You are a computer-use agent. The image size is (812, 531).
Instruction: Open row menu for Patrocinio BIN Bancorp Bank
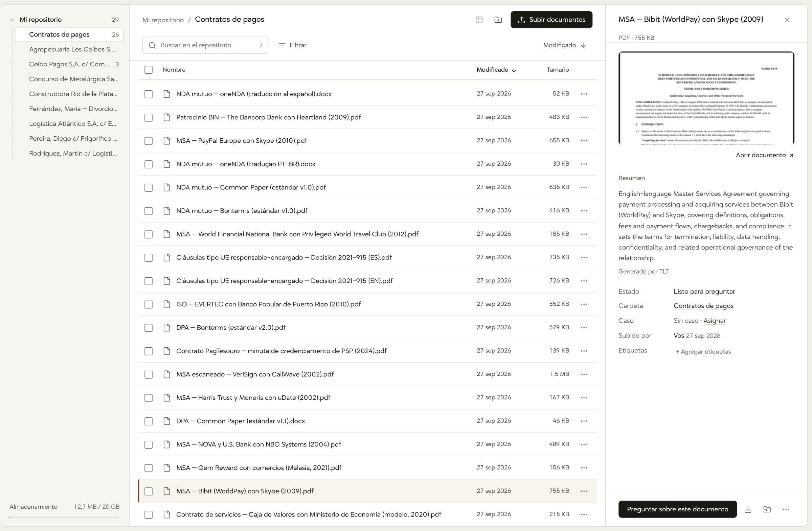(x=584, y=117)
